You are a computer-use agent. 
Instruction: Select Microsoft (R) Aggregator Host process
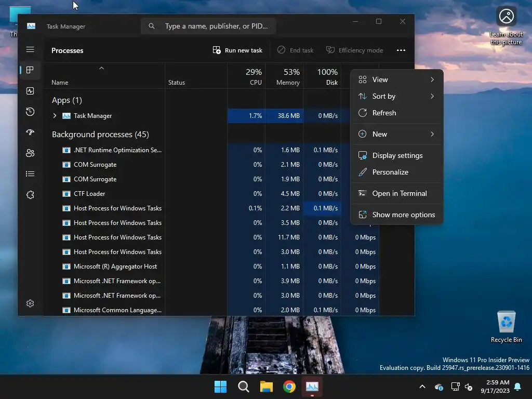point(211,267)
